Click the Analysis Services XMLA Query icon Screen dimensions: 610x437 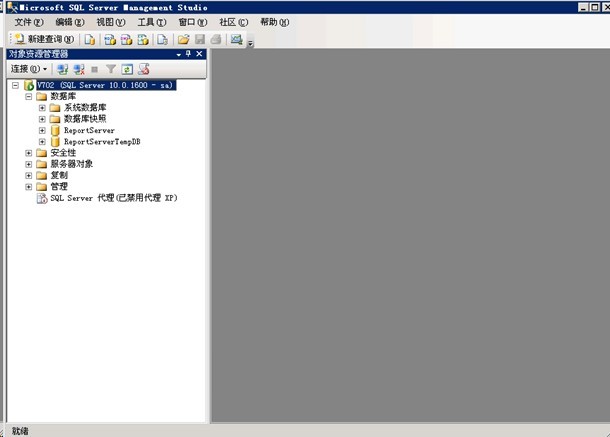143,39
